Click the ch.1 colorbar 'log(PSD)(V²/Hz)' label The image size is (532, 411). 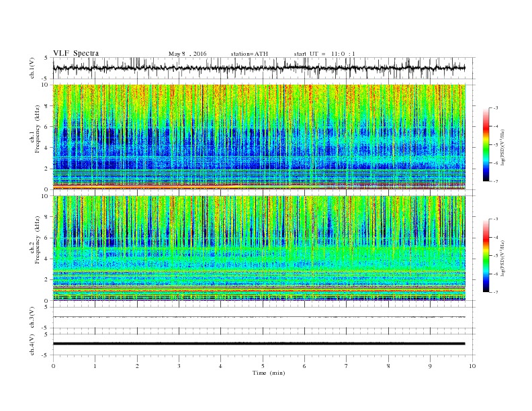pos(502,148)
